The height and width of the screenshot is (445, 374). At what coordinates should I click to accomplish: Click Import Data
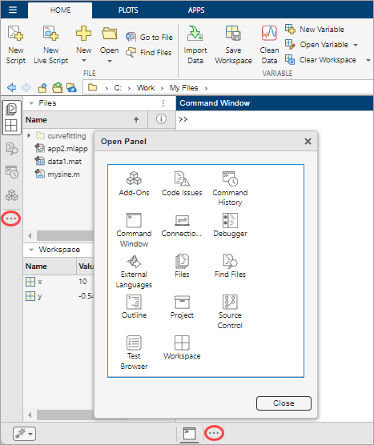click(195, 45)
